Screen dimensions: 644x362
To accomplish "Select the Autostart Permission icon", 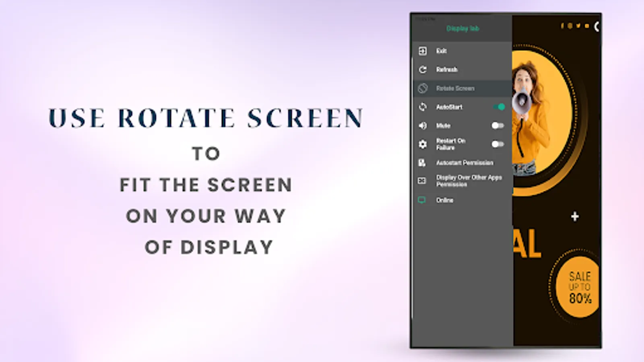I will pos(423,163).
